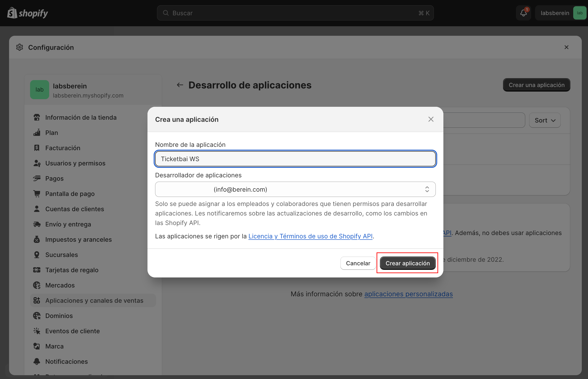Select Usuarios y permisos in sidebar
The width and height of the screenshot is (588, 379).
75,163
